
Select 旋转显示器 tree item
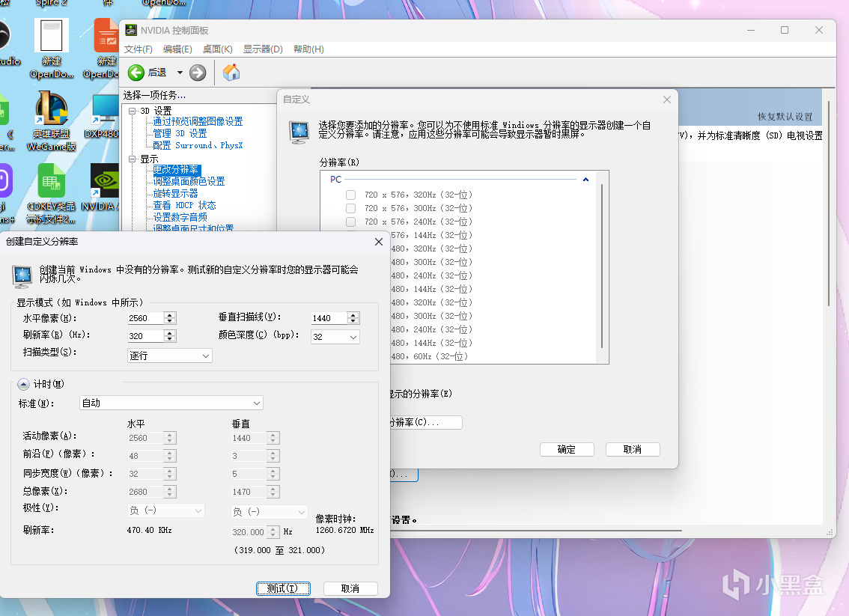click(175, 194)
